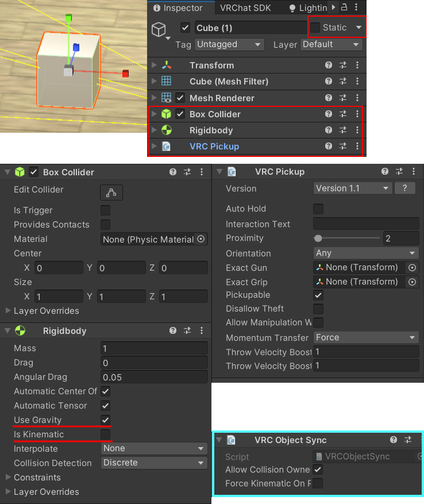Screen dimensions: 424x504
Task: Open the Momentum Transfer dropdown
Action: 365,337
